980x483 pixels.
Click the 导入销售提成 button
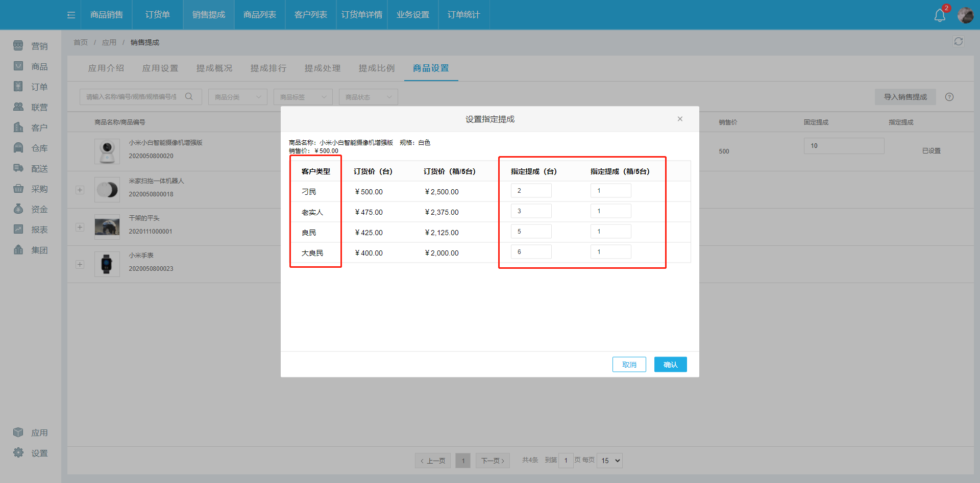(x=905, y=96)
